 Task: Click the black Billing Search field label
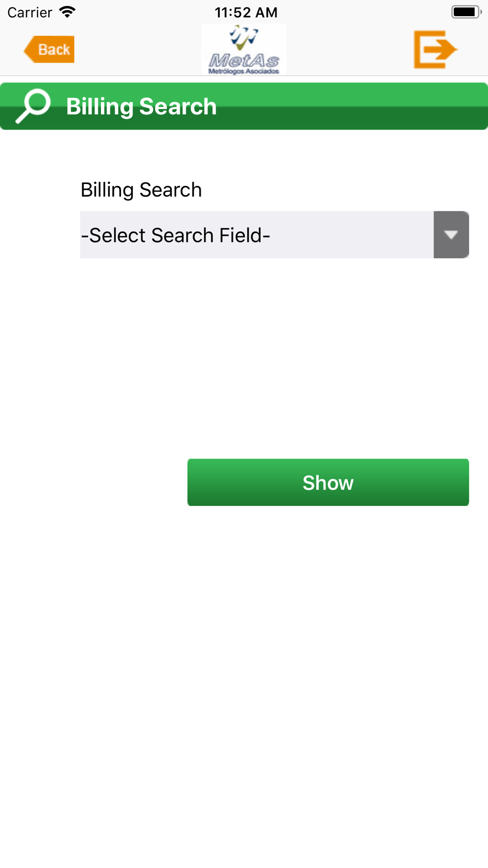coord(141,189)
